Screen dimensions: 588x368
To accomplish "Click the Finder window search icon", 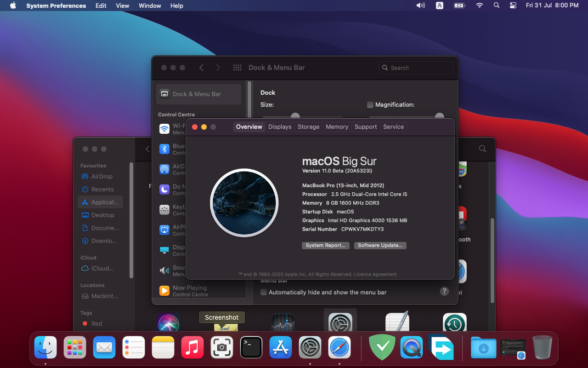I will click(482, 149).
